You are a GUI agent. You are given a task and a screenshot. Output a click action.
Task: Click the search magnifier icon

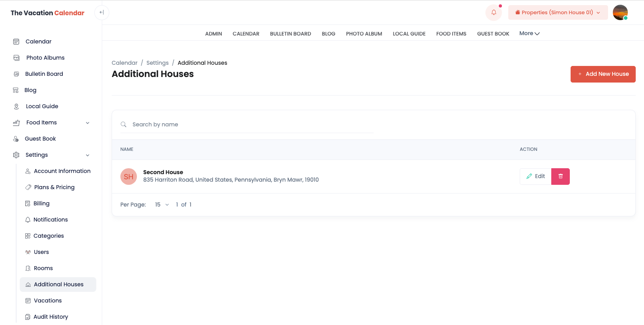point(124,124)
